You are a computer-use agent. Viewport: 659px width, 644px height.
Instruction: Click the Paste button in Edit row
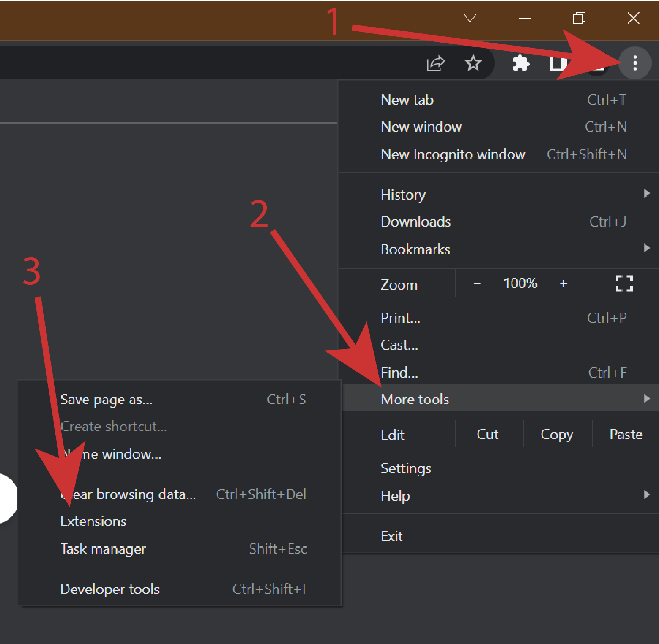click(626, 434)
